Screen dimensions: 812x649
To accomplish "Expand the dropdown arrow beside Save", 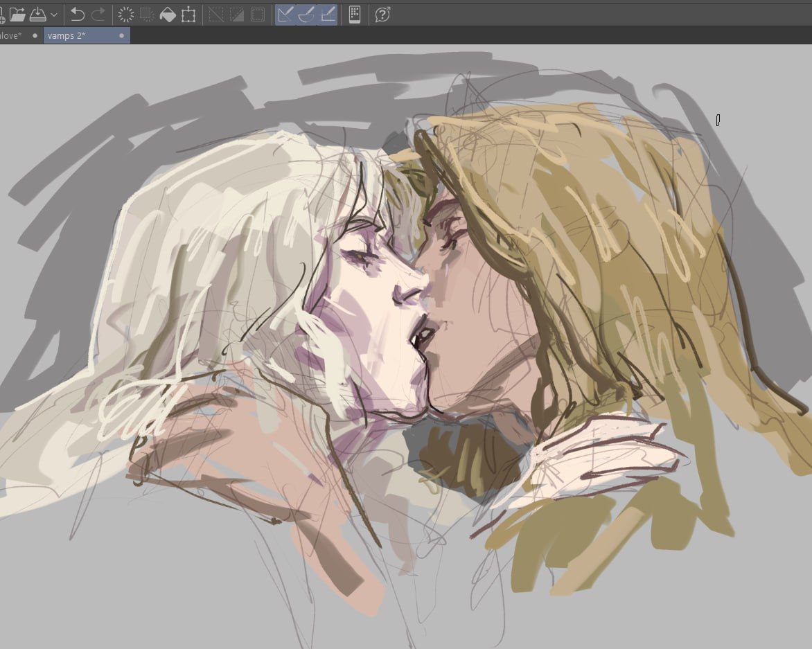I will pos(54,15).
